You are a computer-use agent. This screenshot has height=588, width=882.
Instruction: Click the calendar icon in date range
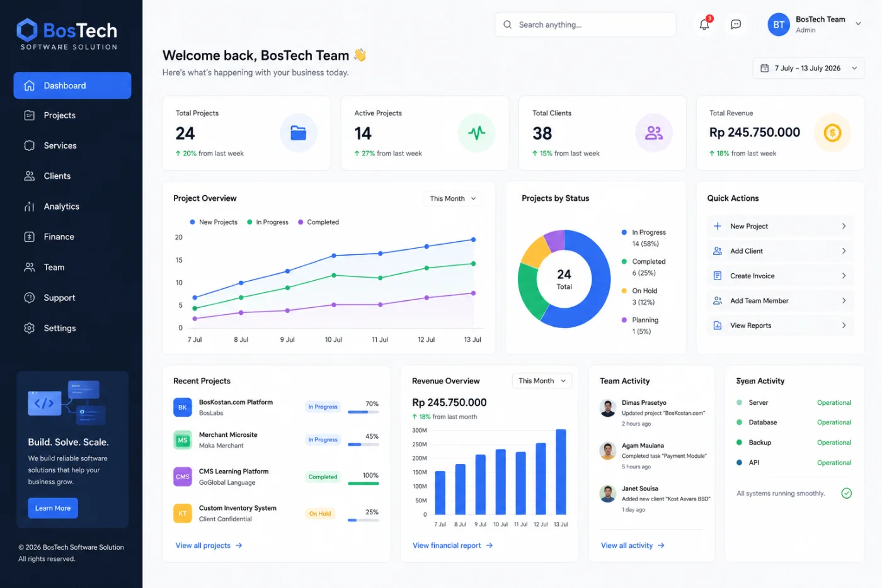click(764, 68)
